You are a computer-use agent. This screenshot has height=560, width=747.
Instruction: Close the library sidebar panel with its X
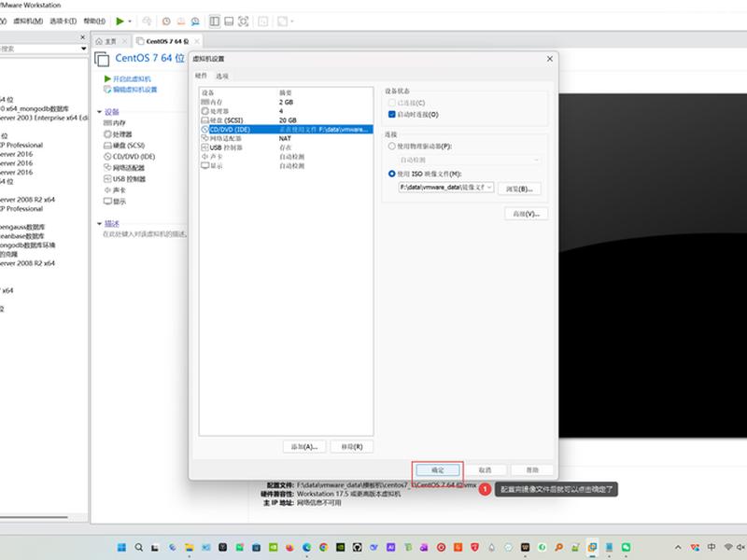[83, 37]
